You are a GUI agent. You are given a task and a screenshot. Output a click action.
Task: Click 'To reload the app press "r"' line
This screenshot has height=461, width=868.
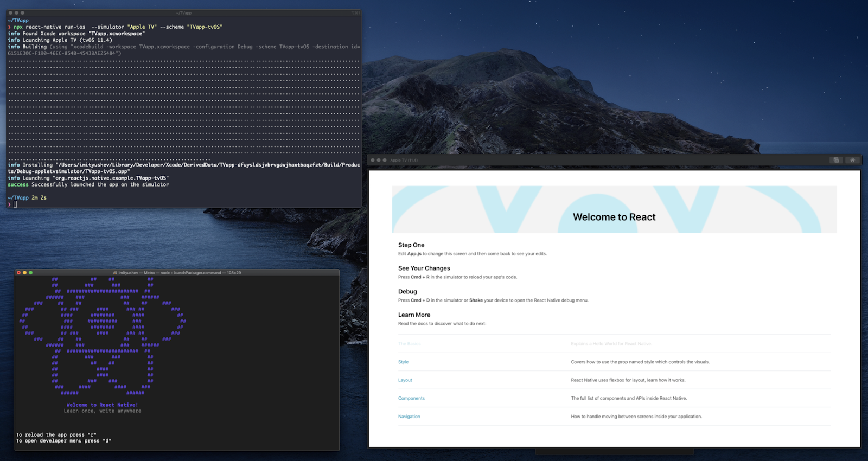click(x=56, y=434)
